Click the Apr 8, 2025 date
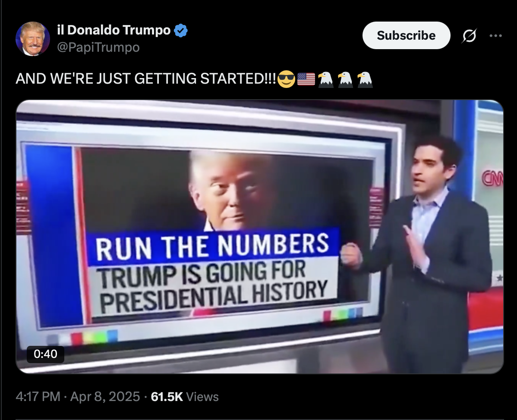 pyautogui.click(x=105, y=397)
